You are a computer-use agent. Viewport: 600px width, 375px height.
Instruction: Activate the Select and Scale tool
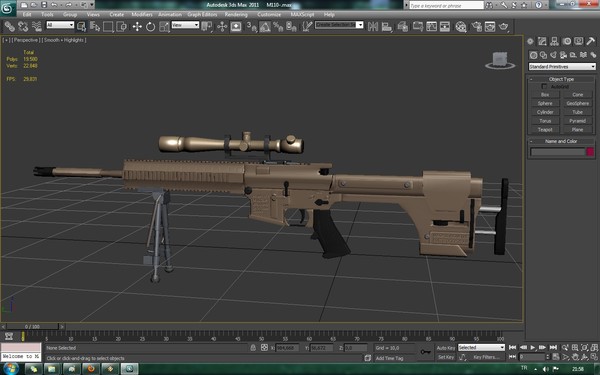tap(164, 26)
